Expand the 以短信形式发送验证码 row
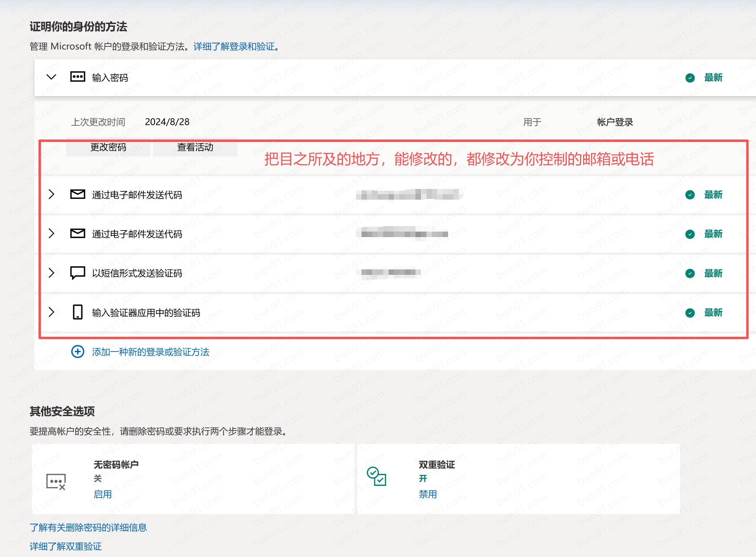 [51, 273]
